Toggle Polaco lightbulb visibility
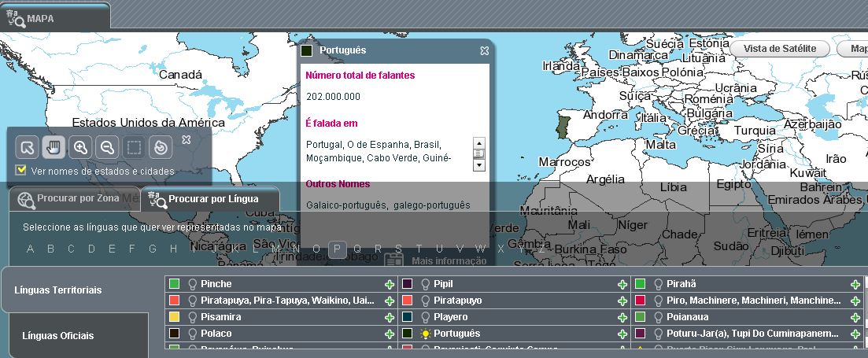The image size is (868, 358). click(193, 334)
